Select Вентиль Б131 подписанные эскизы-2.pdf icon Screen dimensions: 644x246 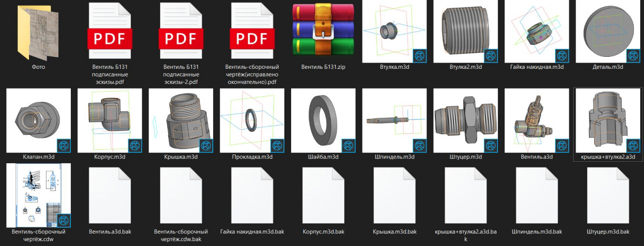coord(181,32)
